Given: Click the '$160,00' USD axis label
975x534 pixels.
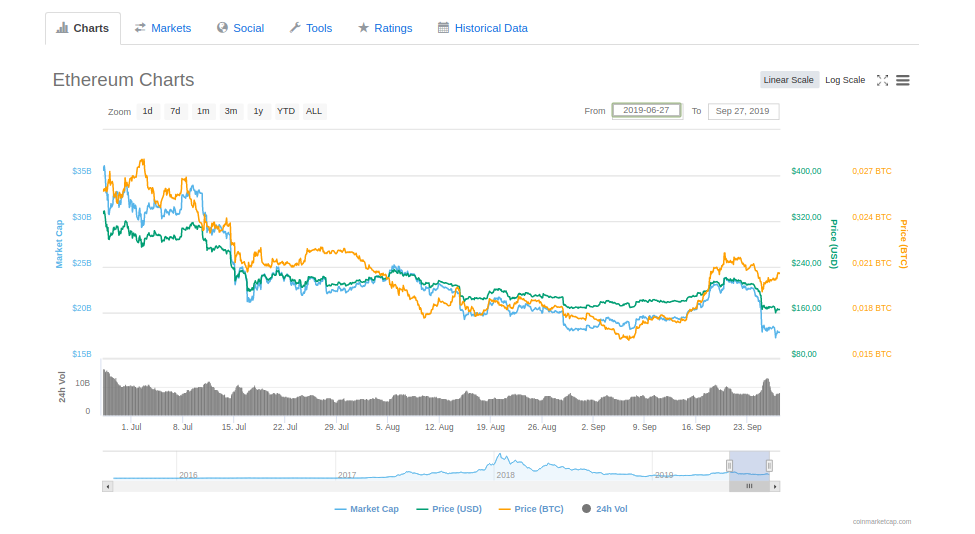Looking at the screenshot, I should pyautogui.click(x=806, y=308).
